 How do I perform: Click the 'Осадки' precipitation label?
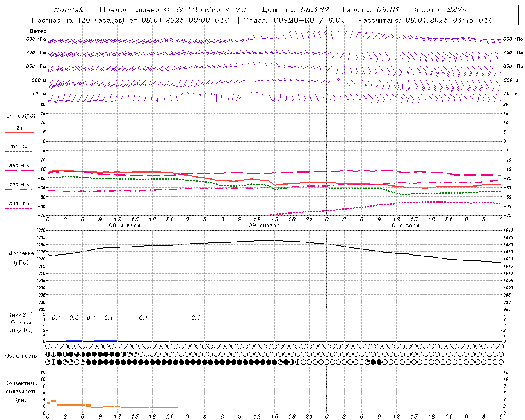pyautogui.click(x=21, y=322)
